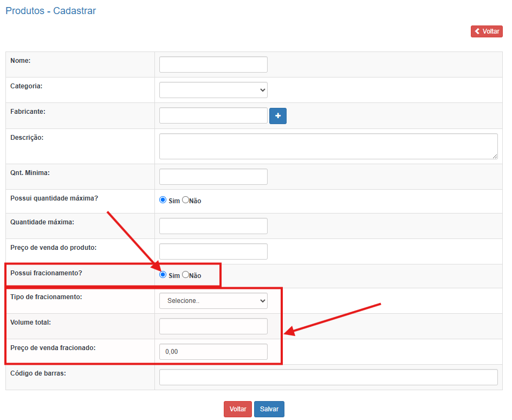Click the plus icon beside Fabricante field
512x420 pixels.
pyautogui.click(x=277, y=116)
